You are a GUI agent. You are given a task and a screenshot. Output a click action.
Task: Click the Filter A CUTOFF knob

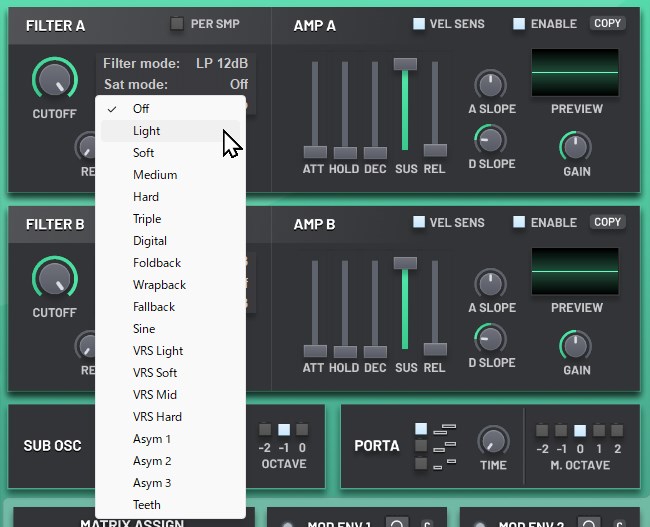[x=55, y=79]
